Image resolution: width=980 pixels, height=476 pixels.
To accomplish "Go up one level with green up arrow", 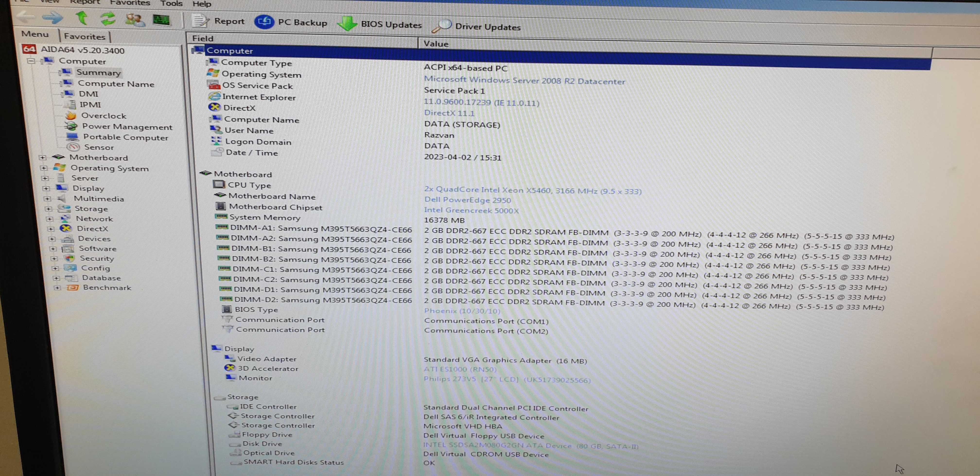I will (81, 17).
